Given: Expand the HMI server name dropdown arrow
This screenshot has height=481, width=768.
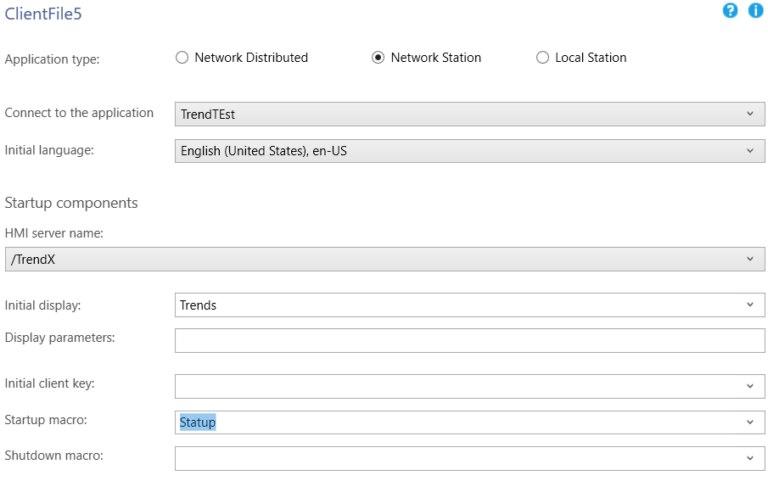Looking at the screenshot, I should pyautogui.click(x=750, y=259).
